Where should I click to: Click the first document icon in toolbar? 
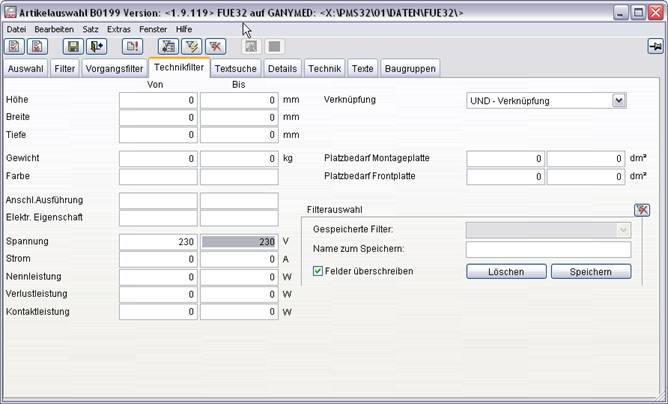point(14,47)
